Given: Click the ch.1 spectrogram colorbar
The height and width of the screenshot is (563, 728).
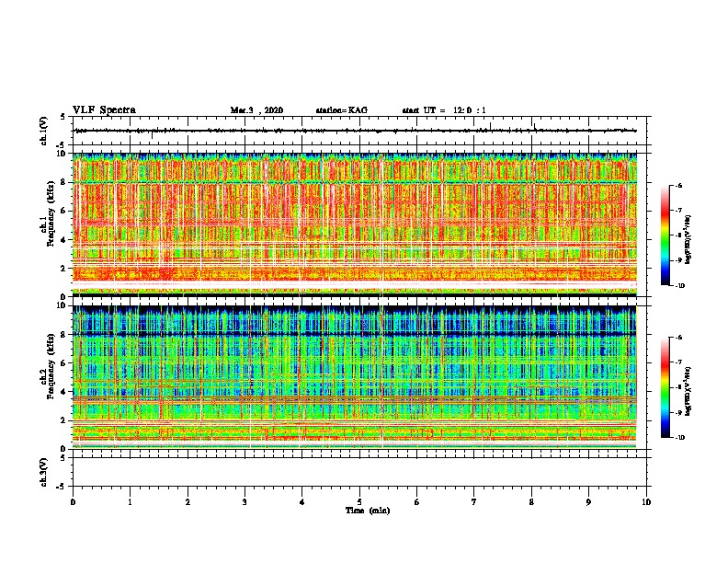Looking at the screenshot, I should click(665, 236).
